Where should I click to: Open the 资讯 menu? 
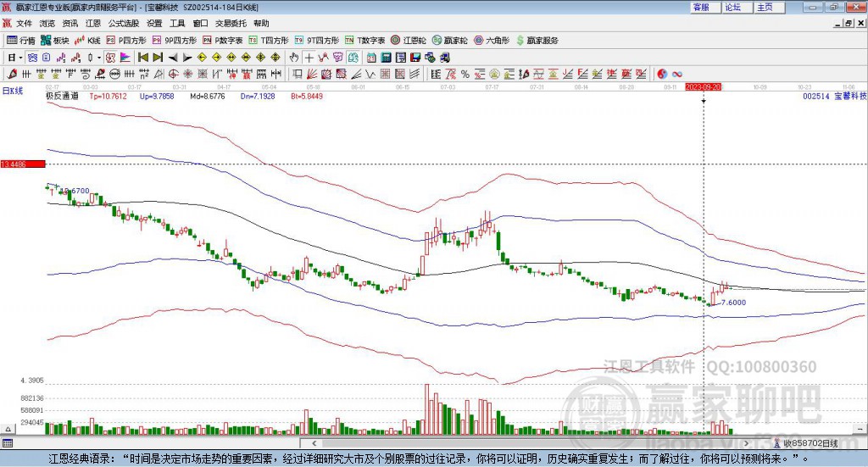click(x=70, y=23)
